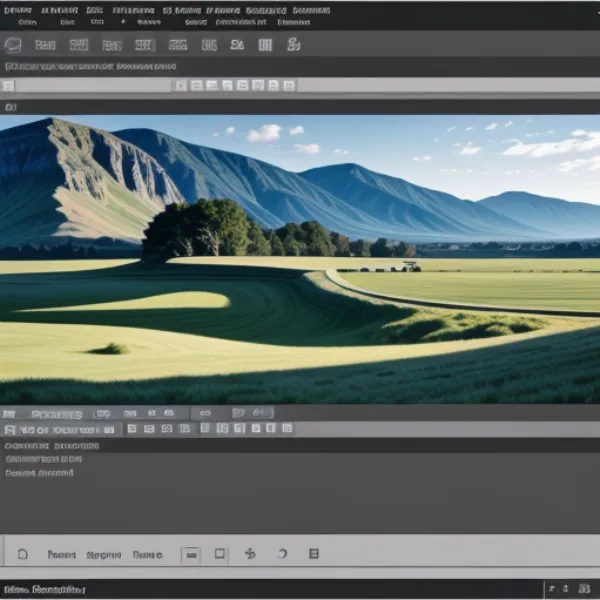This screenshot has height=600, width=600.
Task: Click the two-column icon in the top toolbar
Action: point(265,45)
